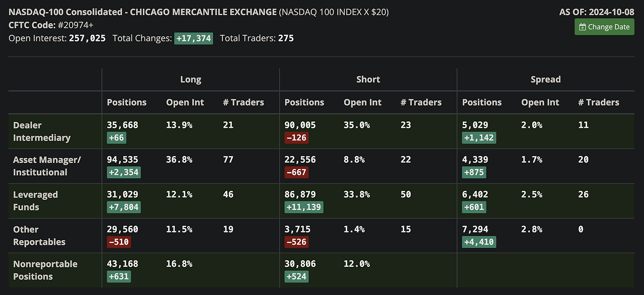Click Nonreportable long positions 43,168
Viewport: 644px width, 295px height.
[122, 263]
